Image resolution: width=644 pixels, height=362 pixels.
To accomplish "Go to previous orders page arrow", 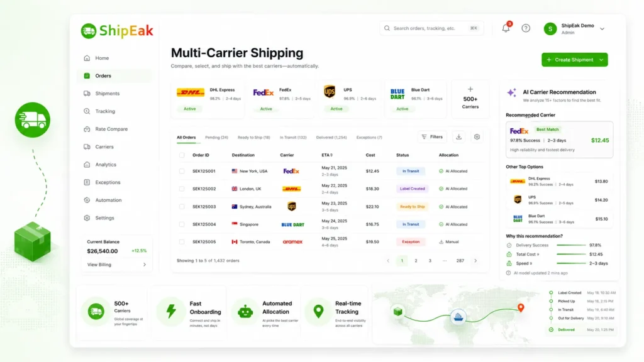I will pyautogui.click(x=388, y=261).
